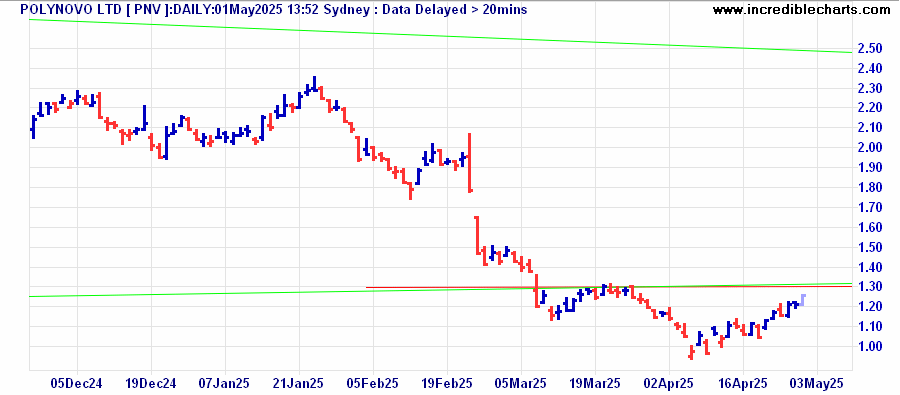Select the upper green trendline near 2.50
The width and height of the screenshot is (900, 395).
[440, 36]
